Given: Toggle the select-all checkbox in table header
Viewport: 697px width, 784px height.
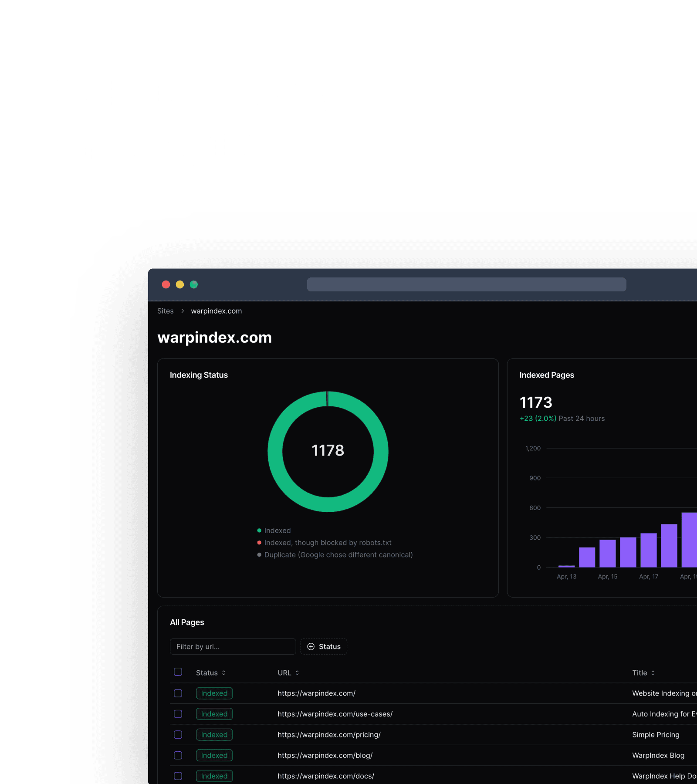Looking at the screenshot, I should [x=178, y=672].
